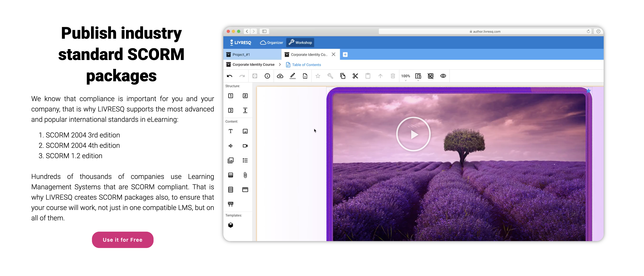Viewport: 644px width, 276px height.
Task: Open the Organizer menu
Action: [271, 43]
